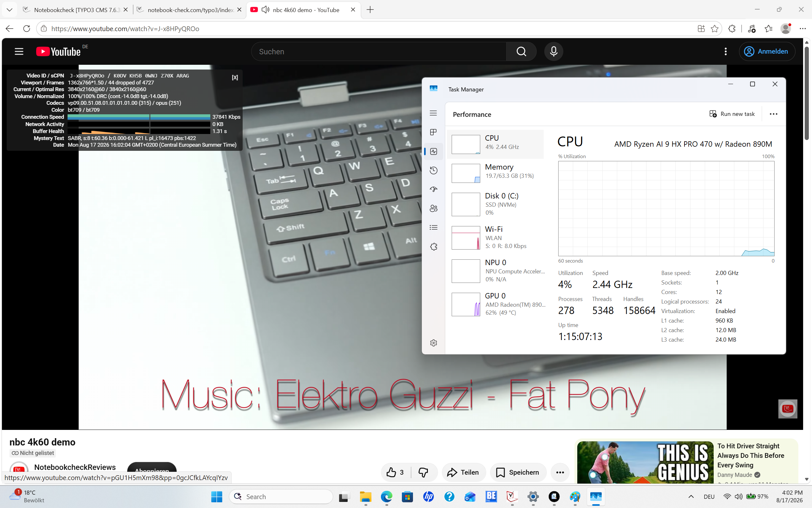The width and height of the screenshot is (812, 508).
Task: Select the Wi-Fi performance entry
Action: 495,237
